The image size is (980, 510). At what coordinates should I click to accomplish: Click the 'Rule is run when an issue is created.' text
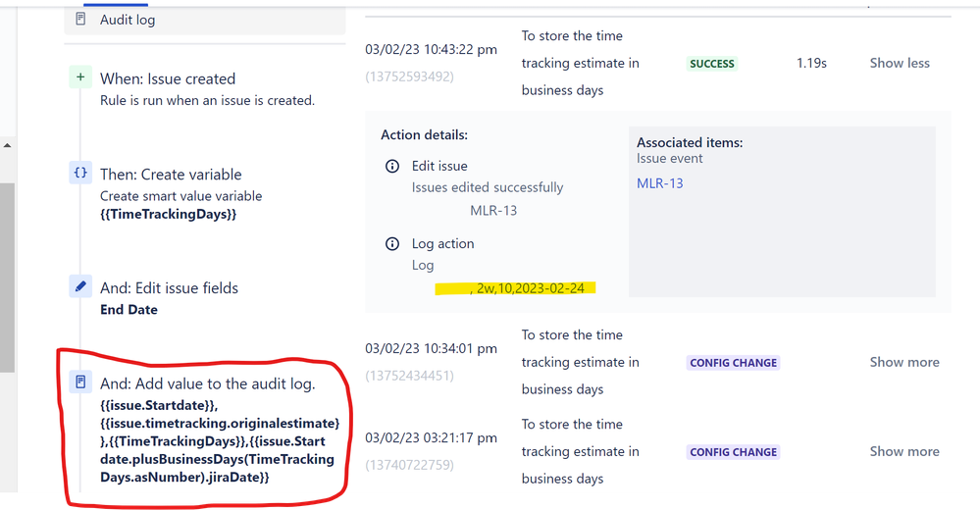tap(208, 100)
